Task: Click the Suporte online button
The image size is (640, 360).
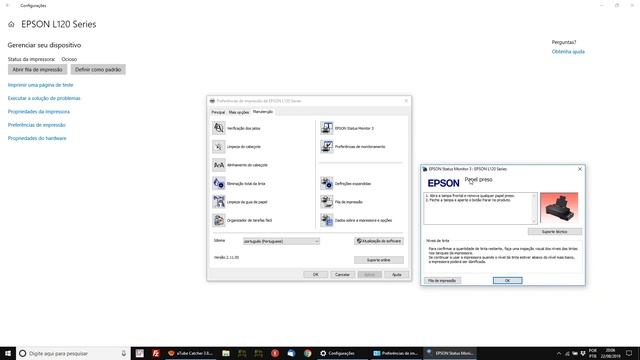Action: coord(379,260)
